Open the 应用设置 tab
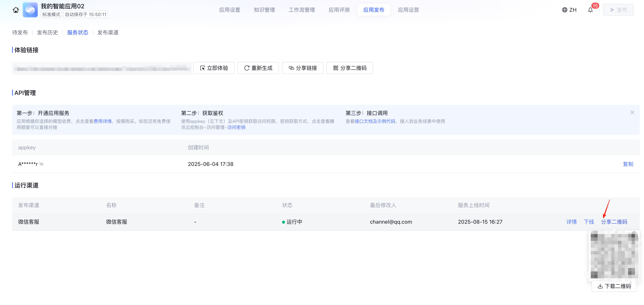Image resolution: width=644 pixels, height=305 pixels. coord(230,10)
